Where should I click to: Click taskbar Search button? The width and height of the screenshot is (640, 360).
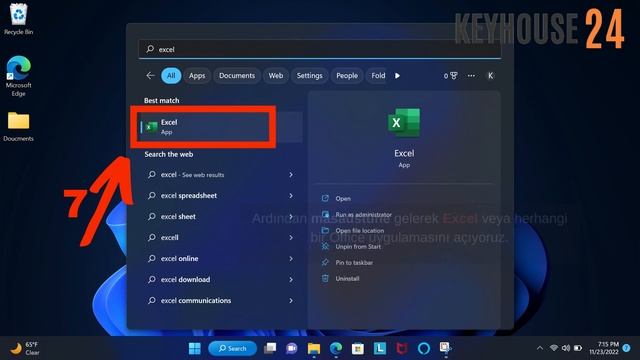click(x=233, y=349)
